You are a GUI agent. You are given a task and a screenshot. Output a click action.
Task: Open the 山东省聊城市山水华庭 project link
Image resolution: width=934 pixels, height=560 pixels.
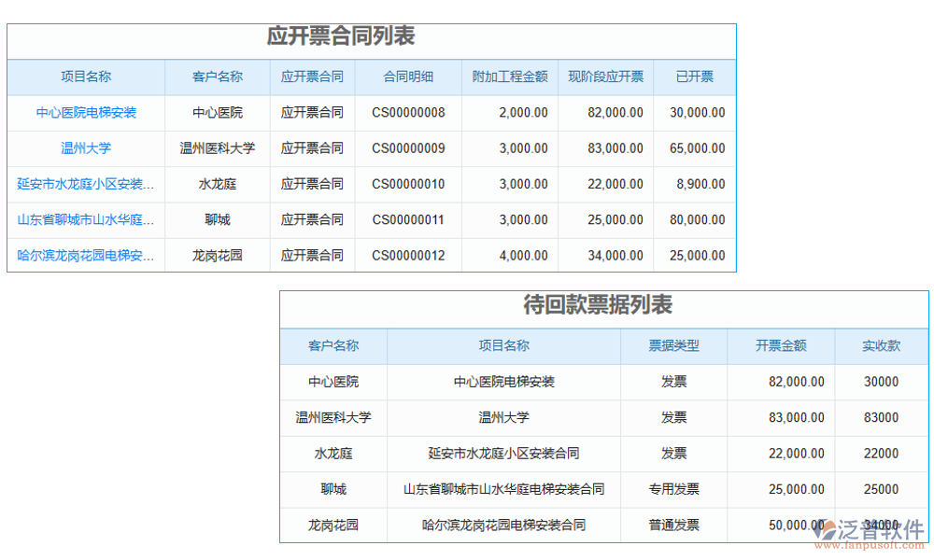pyautogui.click(x=86, y=219)
